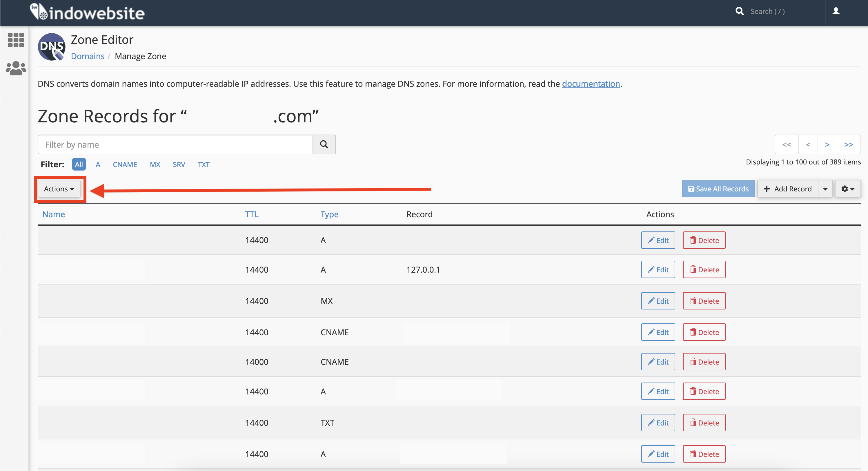Open the documentation link
868x471 pixels.
[591, 84]
